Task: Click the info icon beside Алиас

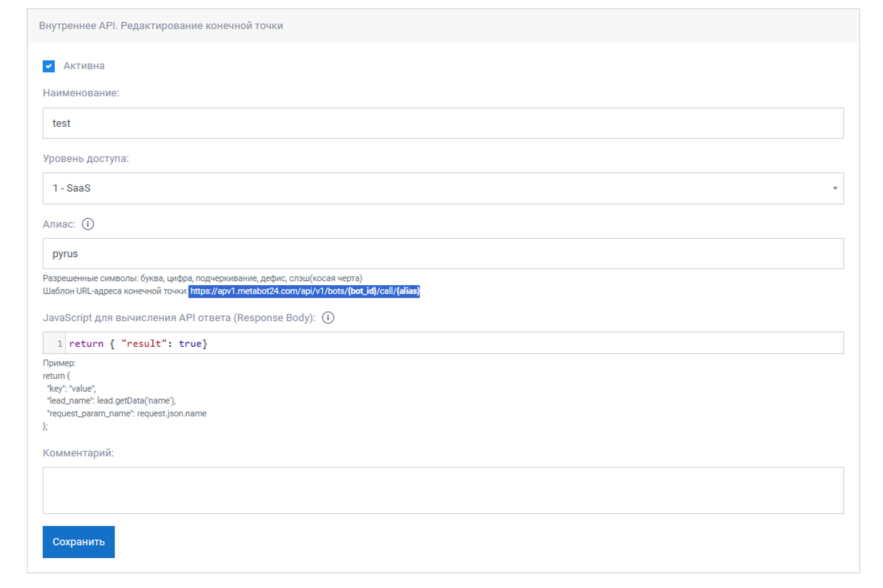Action: (x=88, y=224)
